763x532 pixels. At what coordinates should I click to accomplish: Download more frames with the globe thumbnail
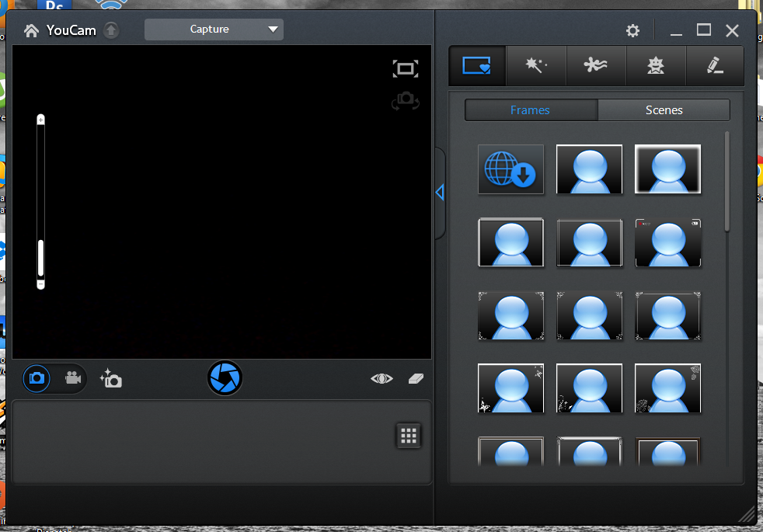point(510,169)
